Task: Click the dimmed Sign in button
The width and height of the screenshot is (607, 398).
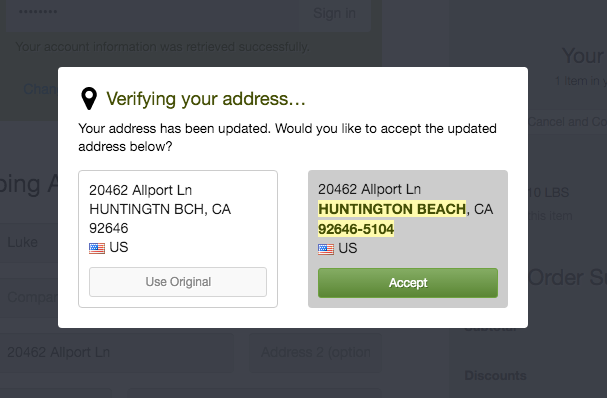Action: point(334,13)
